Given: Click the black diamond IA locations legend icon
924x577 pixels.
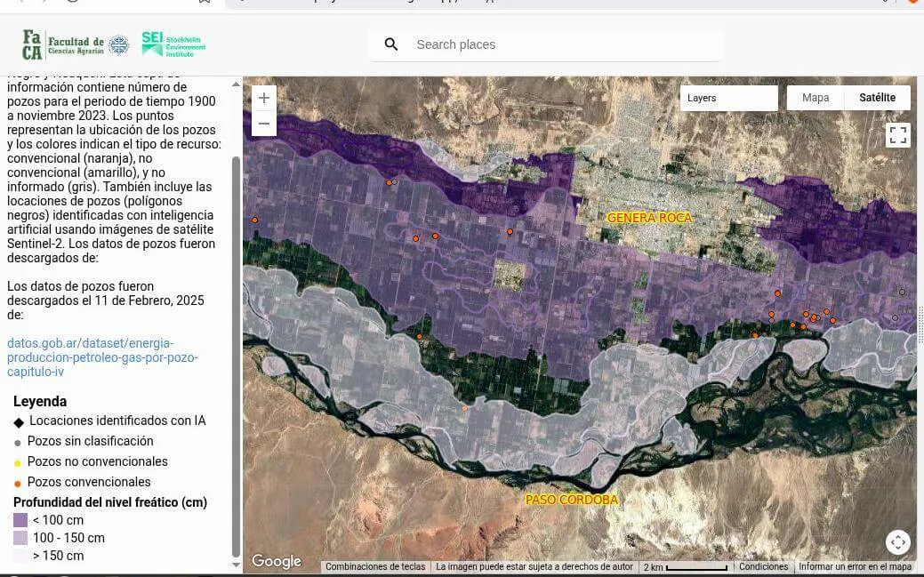Looking at the screenshot, I should [19, 421].
